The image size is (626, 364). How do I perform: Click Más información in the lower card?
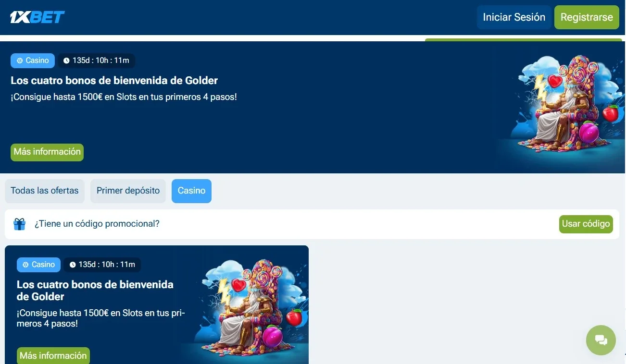[53, 356]
